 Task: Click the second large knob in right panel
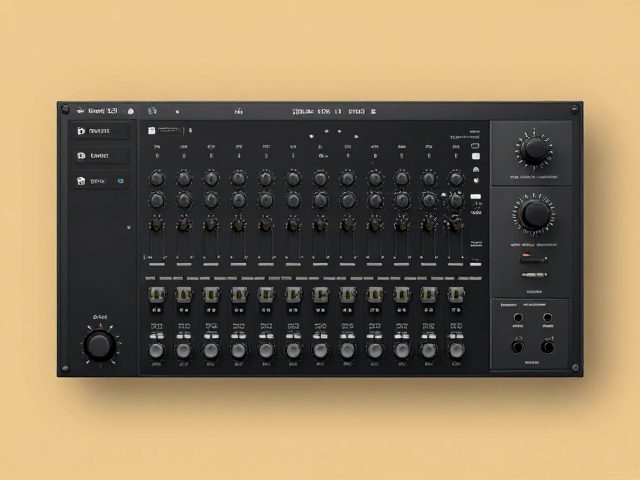tap(534, 214)
